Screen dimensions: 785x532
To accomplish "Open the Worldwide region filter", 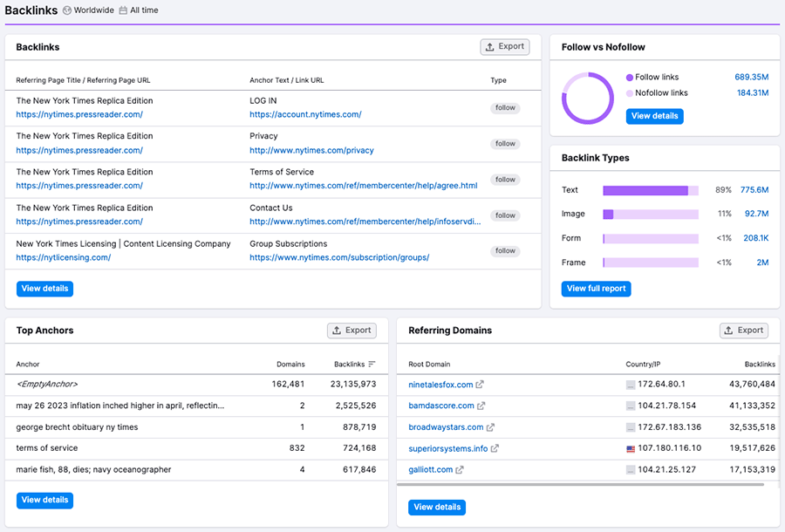I will pyautogui.click(x=89, y=10).
